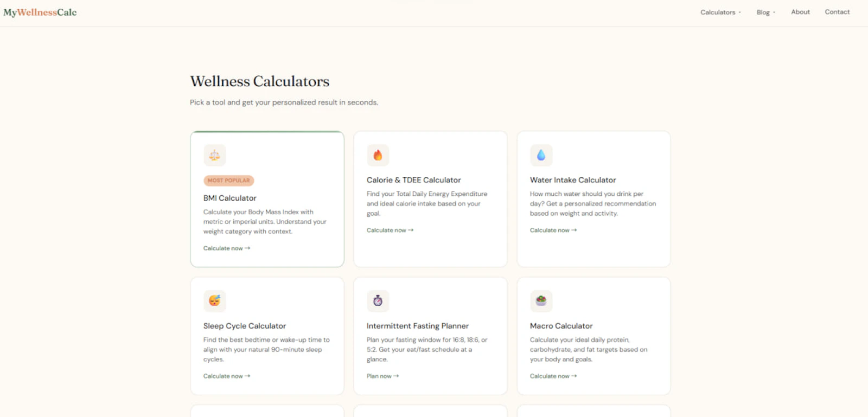
Task: Click the stopwatch icon for Fasting Planner
Action: pos(378,301)
